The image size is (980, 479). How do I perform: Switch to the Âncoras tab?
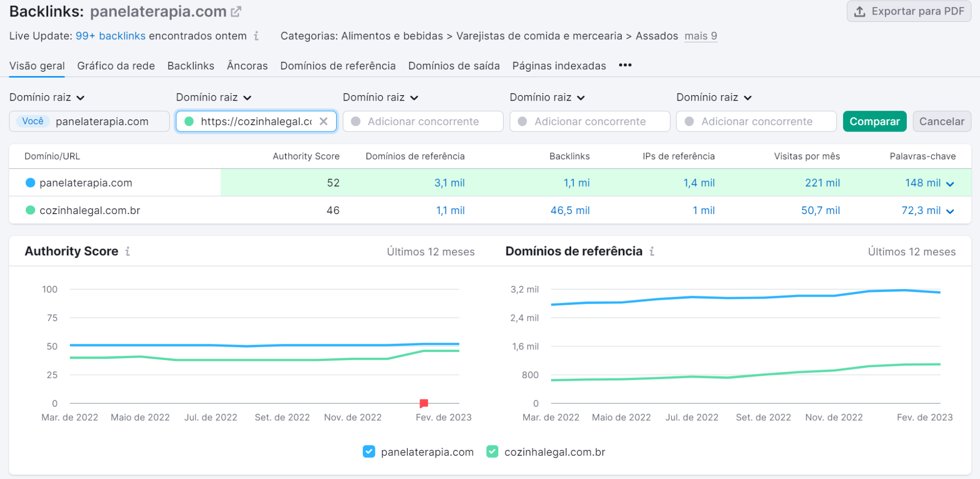click(247, 66)
